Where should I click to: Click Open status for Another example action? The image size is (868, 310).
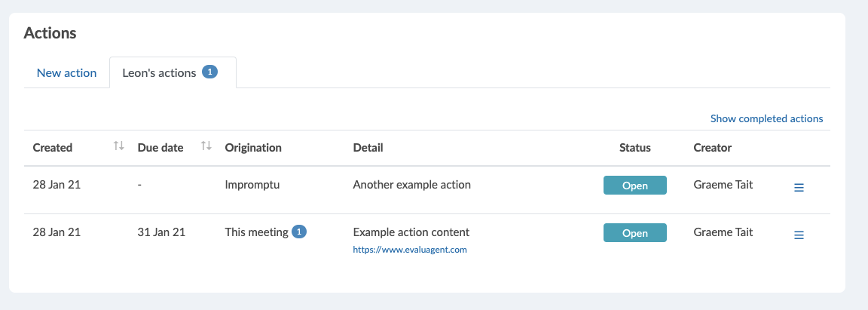click(635, 186)
